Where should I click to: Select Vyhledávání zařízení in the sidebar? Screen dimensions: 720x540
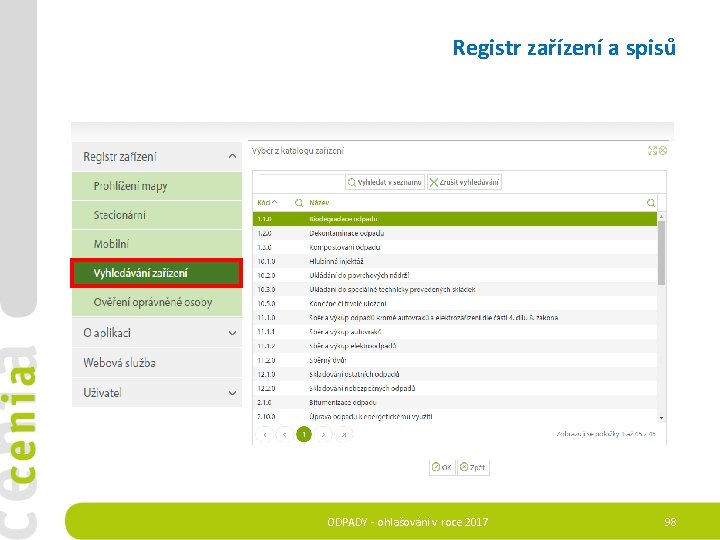(x=157, y=273)
